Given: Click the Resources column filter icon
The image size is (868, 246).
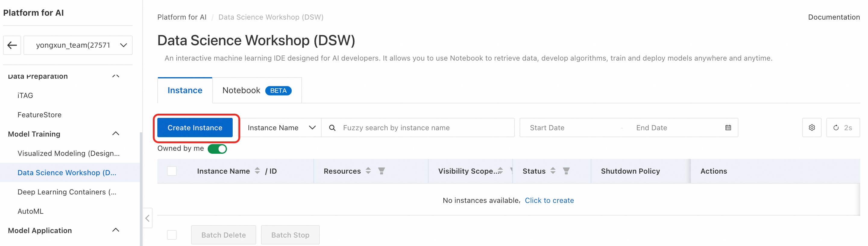Looking at the screenshot, I should point(382,171).
